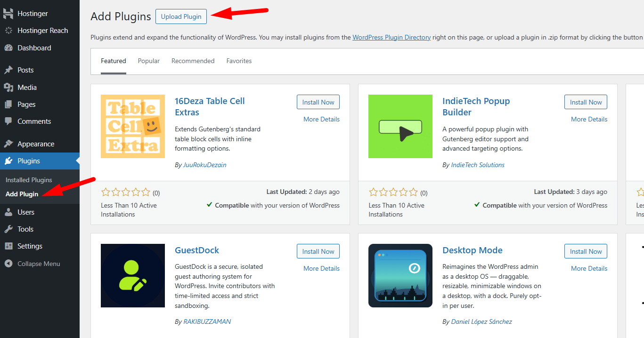This screenshot has height=338, width=644.
Task: Open author JuuRokuDezain link
Action: 205,165
